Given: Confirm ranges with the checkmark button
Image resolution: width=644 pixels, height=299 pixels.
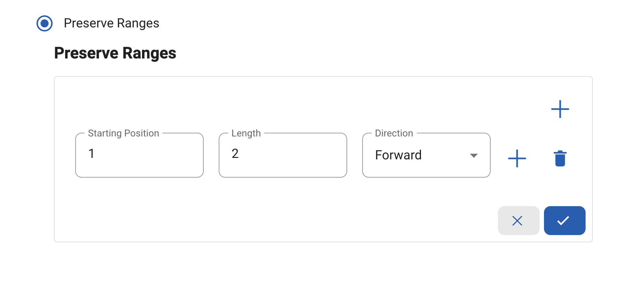Looking at the screenshot, I should (564, 221).
